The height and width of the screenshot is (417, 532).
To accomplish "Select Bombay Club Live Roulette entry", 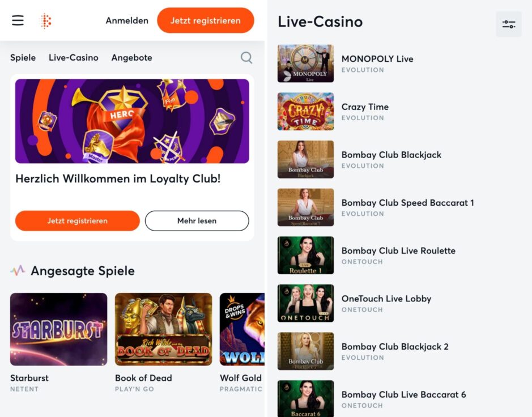I will click(x=398, y=255).
